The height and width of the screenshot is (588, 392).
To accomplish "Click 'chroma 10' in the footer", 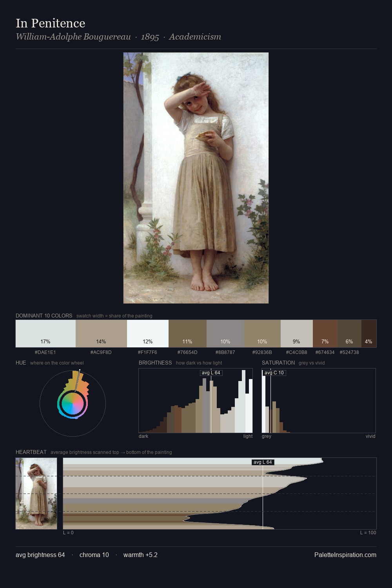I will pyautogui.click(x=94, y=555).
